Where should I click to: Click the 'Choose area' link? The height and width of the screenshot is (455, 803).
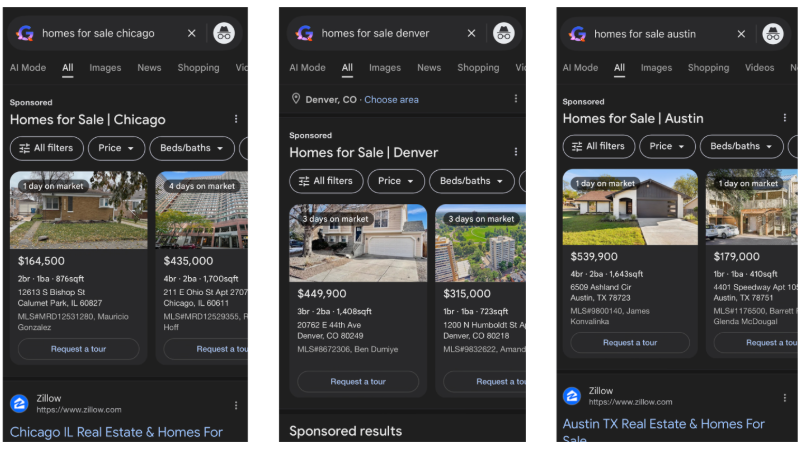click(x=391, y=99)
